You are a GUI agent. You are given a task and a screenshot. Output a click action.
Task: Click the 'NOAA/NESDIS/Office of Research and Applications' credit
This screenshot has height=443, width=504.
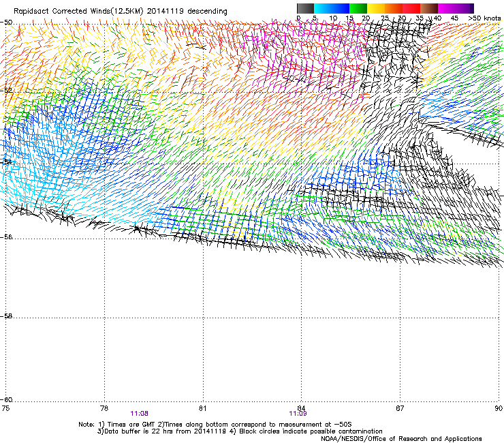coord(401,439)
